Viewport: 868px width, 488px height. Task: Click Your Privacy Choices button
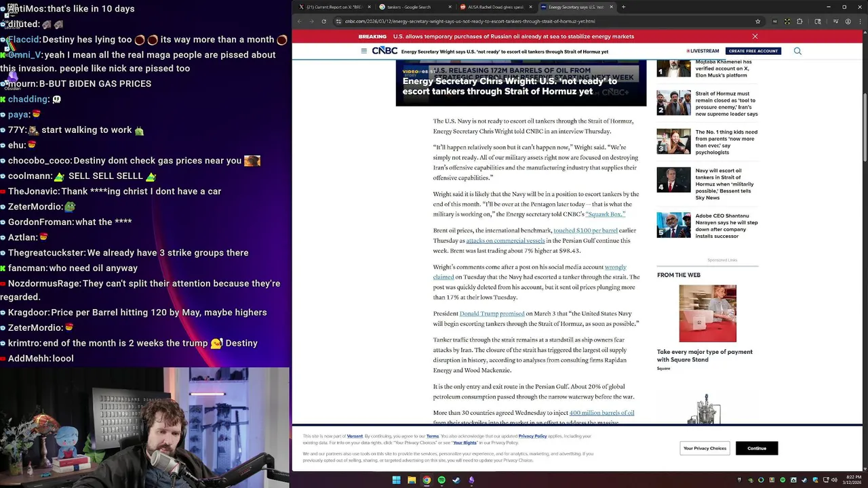pyautogui.click(x=705, y=448)
